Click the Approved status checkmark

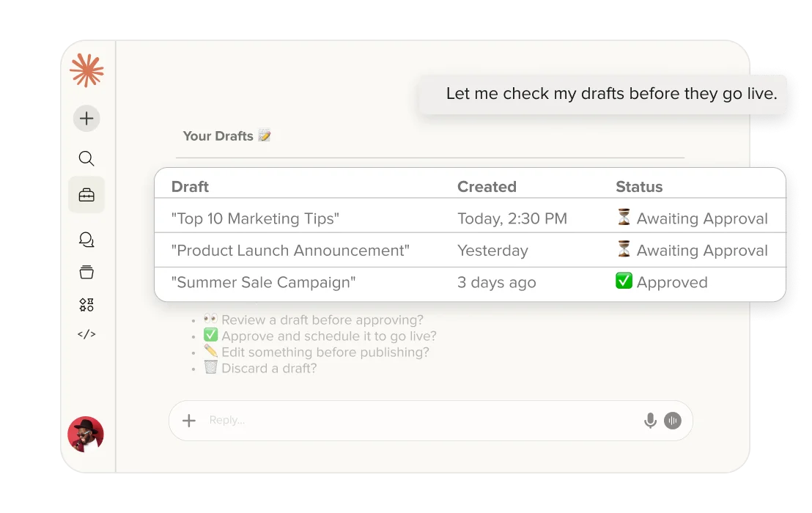pos(624,282)
